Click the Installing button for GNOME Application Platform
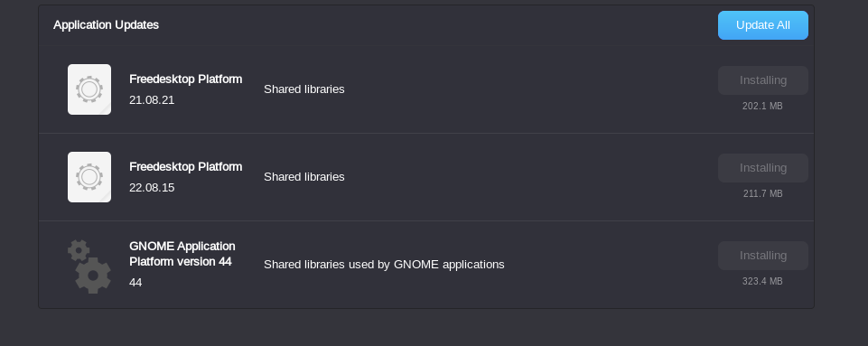Viewport: 868px width, 346px height. [x=763, y=256]
